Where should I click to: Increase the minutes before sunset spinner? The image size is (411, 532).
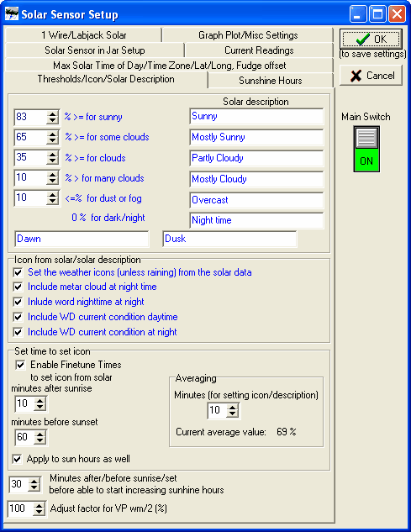point(40,434)
